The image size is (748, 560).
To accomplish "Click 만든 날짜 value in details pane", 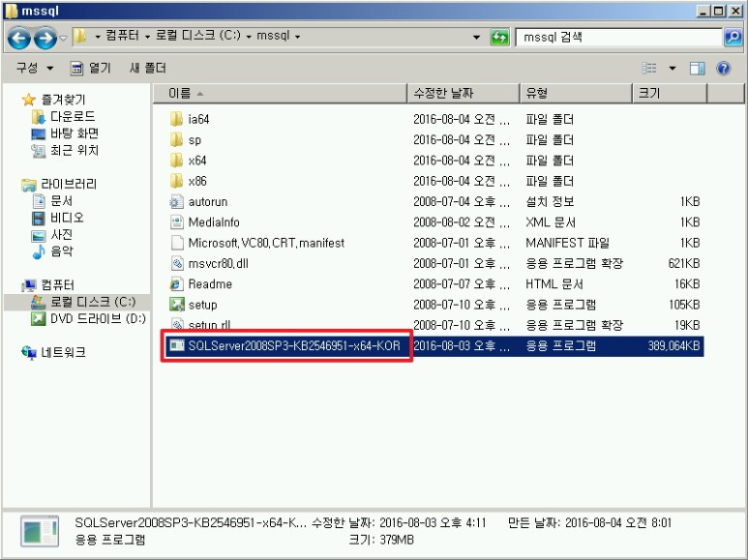I will (618, 523).
